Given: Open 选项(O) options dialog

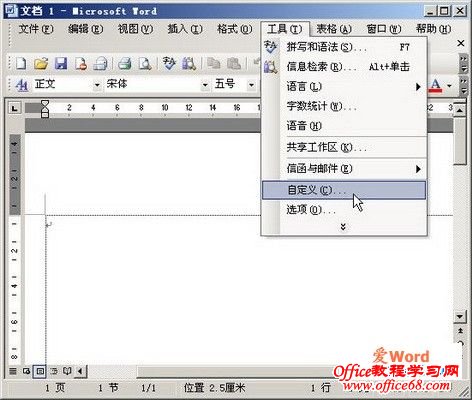Looking at the screenshot, I should point(344,210).
